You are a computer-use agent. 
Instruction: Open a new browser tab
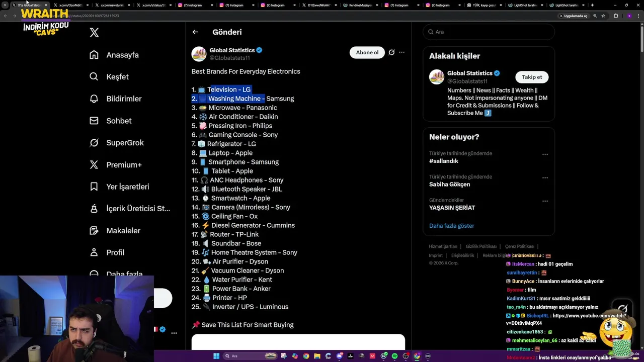[x=592, y=5]
